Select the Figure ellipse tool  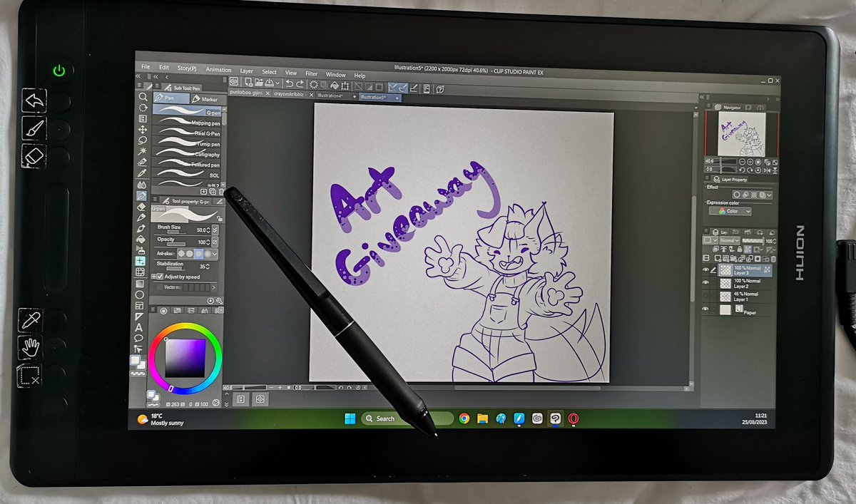tap(141, 294)
